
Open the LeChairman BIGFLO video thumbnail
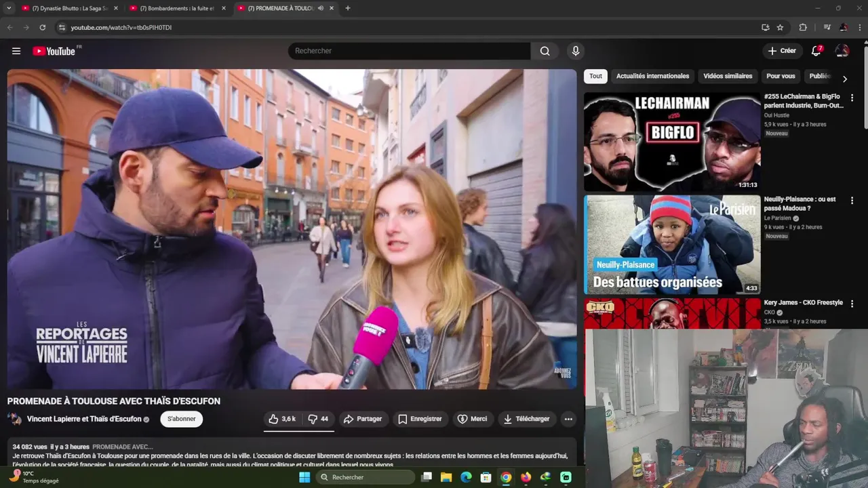click(672, 142)
